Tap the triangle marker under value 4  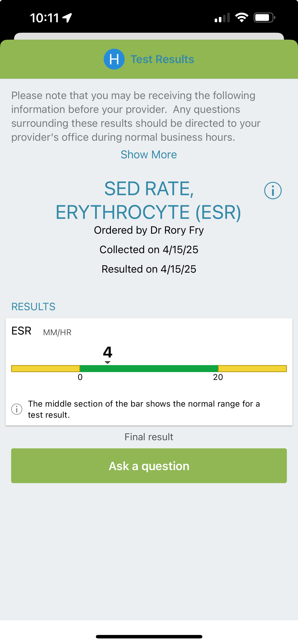pos(108,363)
